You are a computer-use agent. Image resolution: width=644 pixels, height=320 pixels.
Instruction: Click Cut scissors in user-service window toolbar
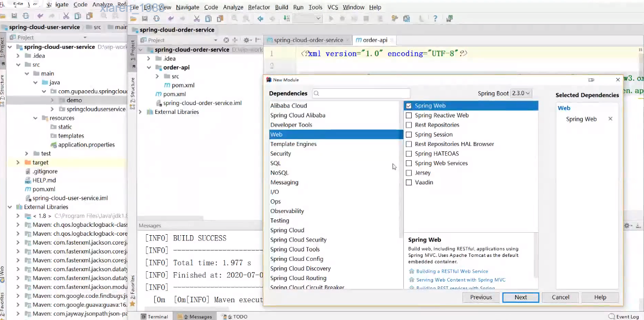point(66,16)
